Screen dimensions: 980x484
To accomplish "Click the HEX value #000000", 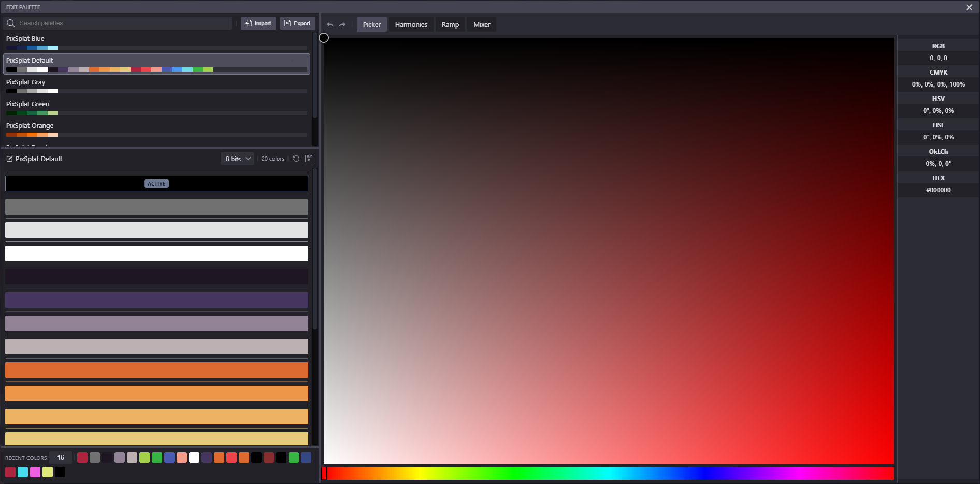I will [939, 190].
